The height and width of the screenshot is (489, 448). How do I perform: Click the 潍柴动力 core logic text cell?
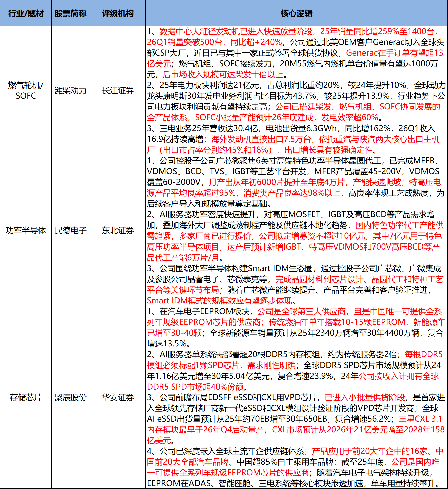[x=297, y=90]
